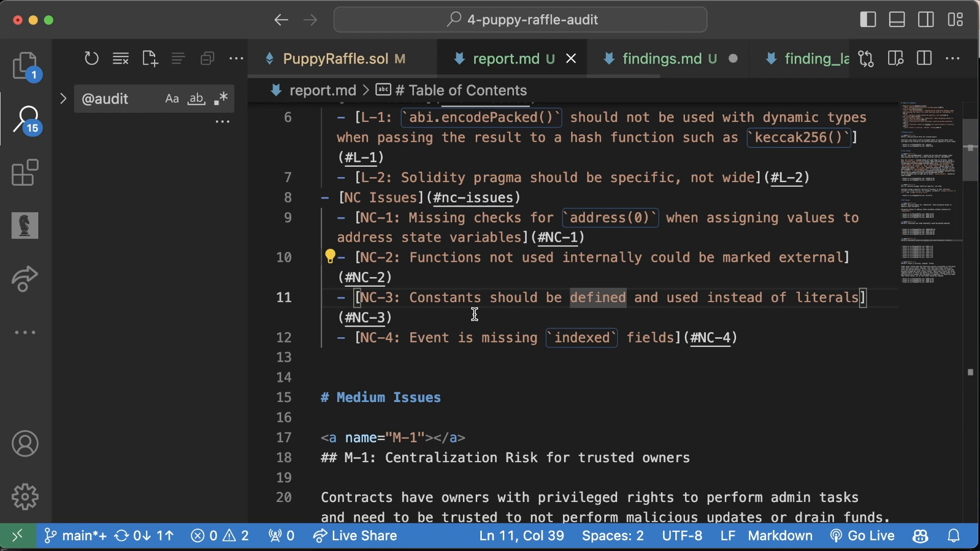Follow the #nc-issues anchor link
980x551 pixels.
[473, 197]
